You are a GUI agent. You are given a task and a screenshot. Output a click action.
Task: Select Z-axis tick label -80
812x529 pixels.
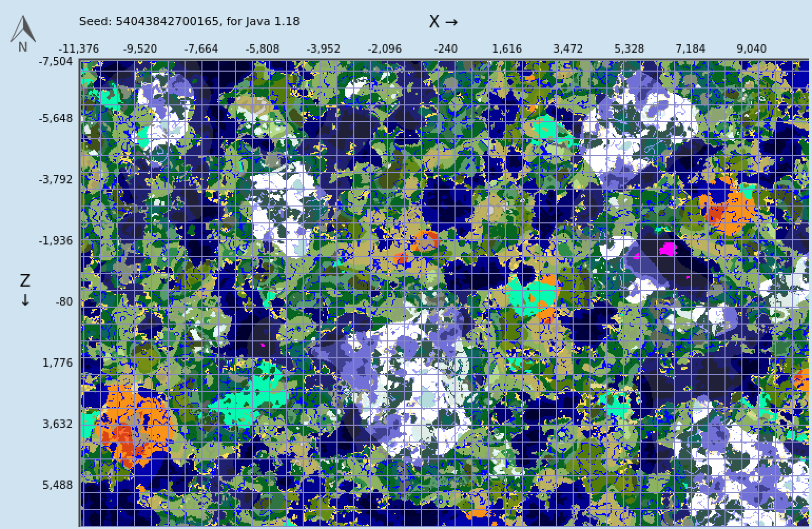pos(64,301)
